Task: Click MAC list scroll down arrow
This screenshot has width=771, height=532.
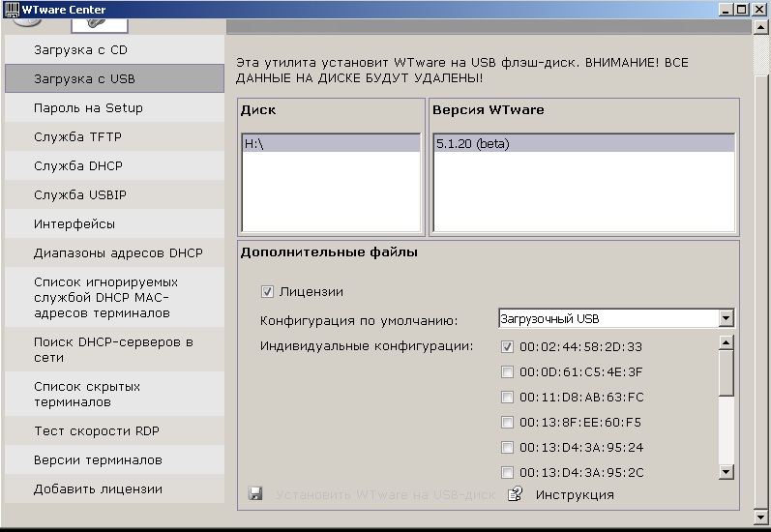Action: 726,471
